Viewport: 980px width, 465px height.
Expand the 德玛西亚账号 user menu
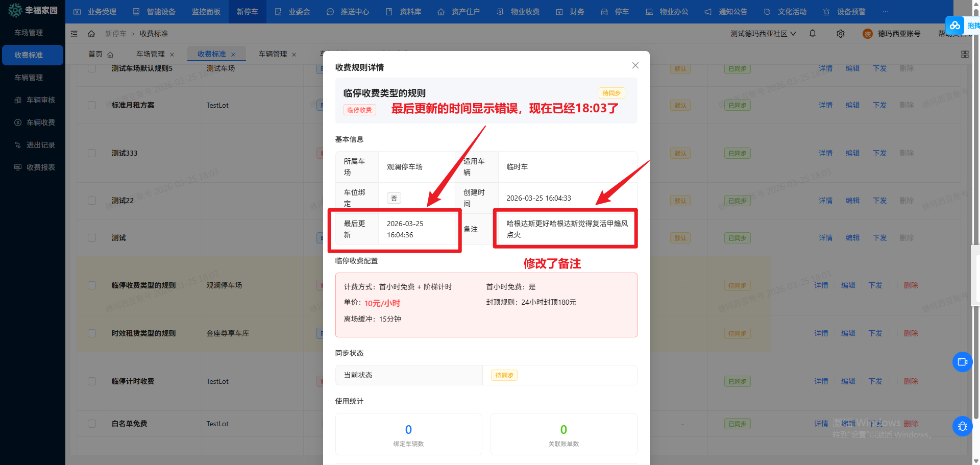tap(898, 34)
